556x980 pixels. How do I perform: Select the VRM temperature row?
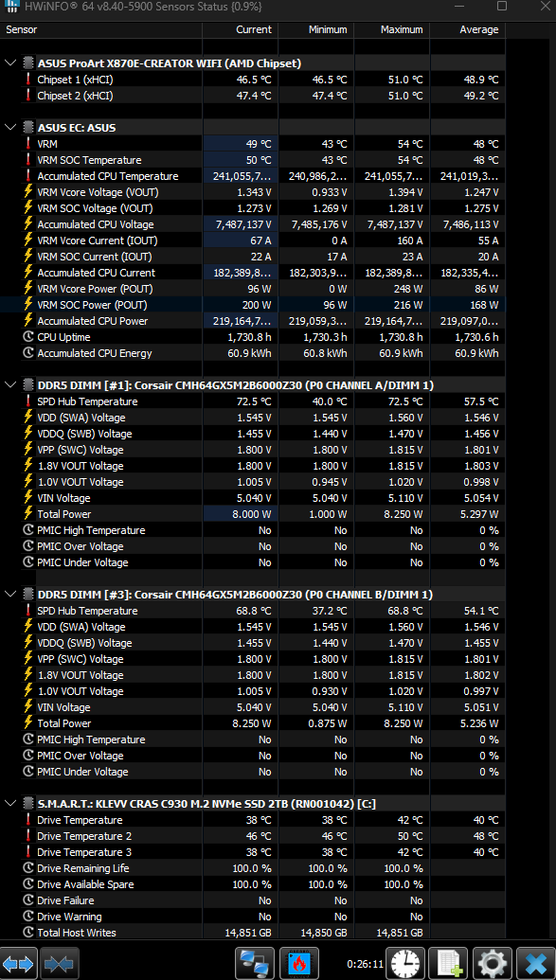click(253, 144)
